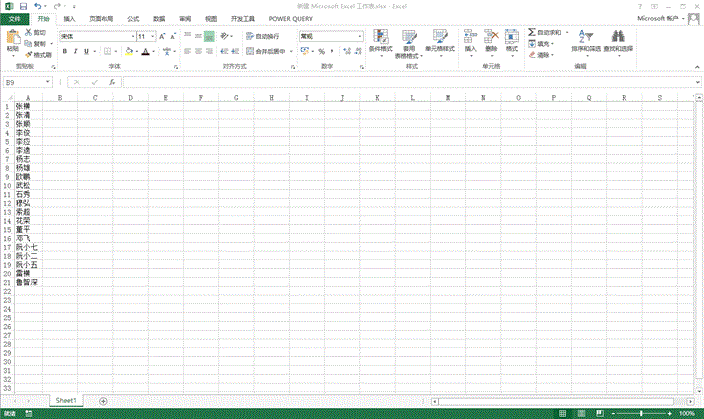Open the Name Box dropdown arrow

tap(48, 82)
